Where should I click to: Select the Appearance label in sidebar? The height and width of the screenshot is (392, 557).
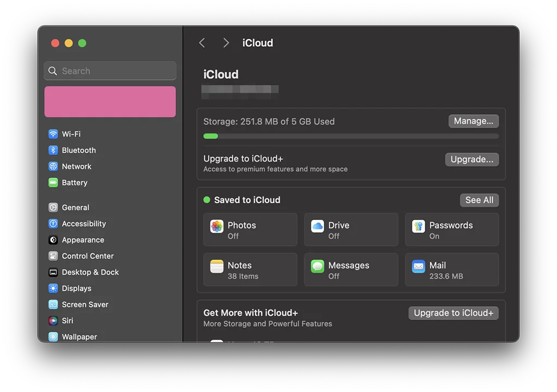pos(83,240)
